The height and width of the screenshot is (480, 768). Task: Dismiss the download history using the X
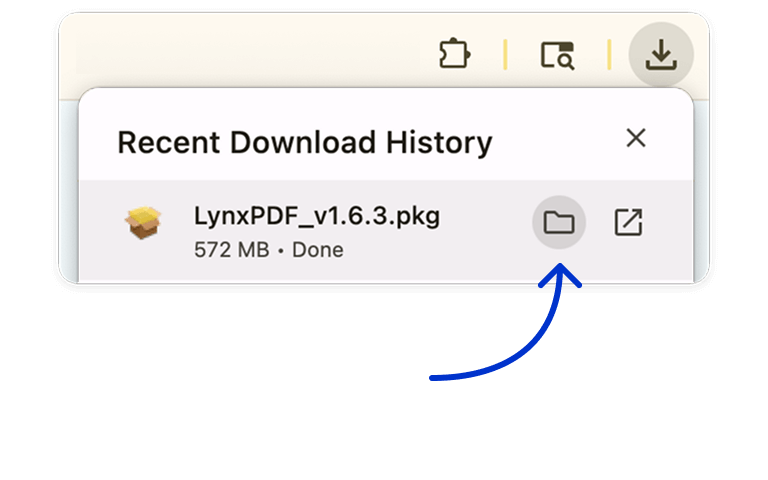tap(635, 138)
